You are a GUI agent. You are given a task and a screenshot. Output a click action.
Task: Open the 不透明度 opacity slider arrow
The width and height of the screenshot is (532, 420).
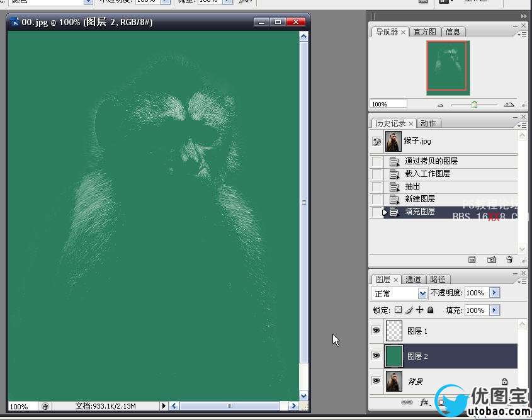494,292
